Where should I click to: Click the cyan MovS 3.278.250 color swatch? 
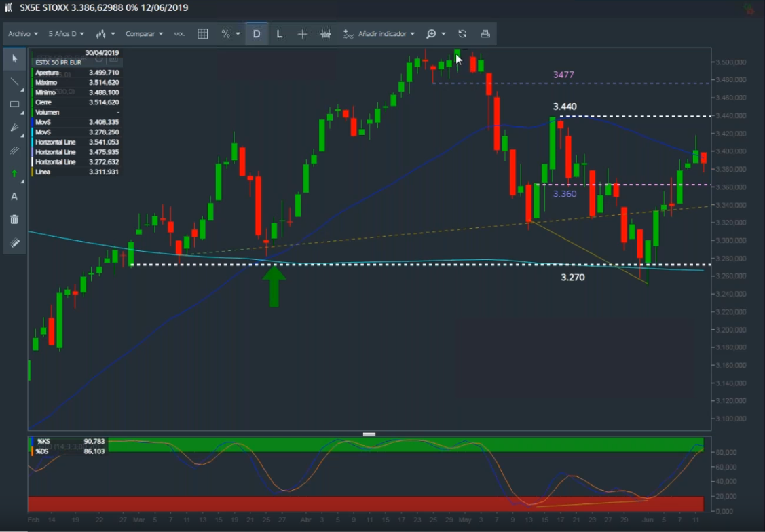coord(33,132)
